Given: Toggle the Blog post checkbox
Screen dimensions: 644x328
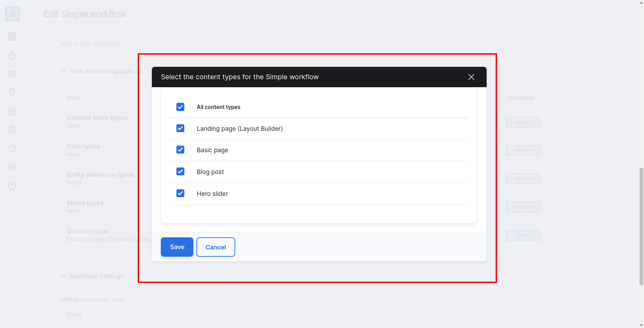Looking at the screenshot, I should (180, 172).
